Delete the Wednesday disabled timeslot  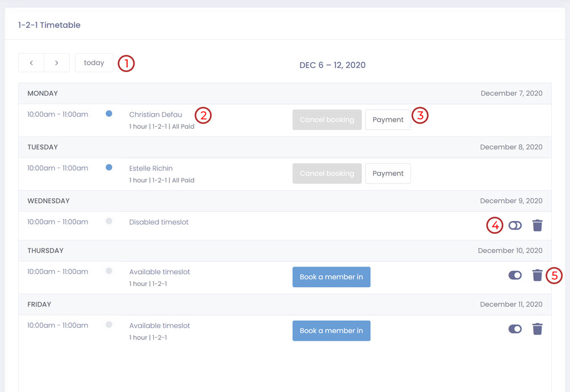(538, 225)
